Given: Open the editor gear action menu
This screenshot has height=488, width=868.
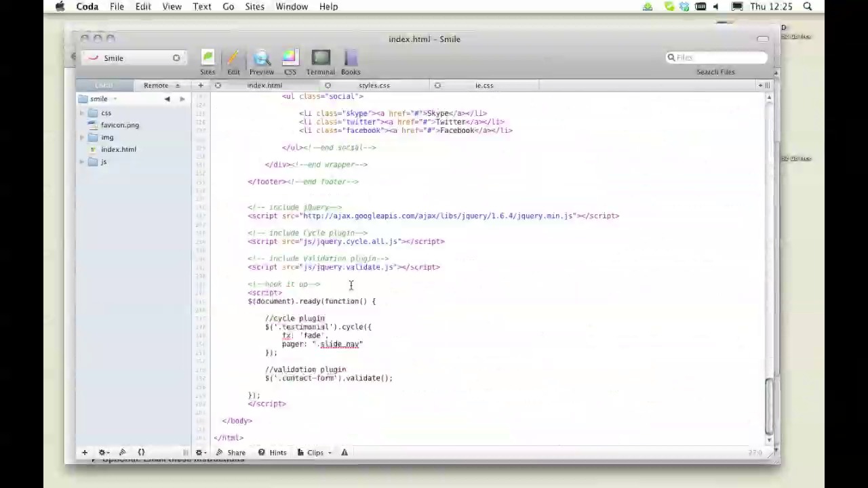Looking at the screenshot, I should pos(201,452).
